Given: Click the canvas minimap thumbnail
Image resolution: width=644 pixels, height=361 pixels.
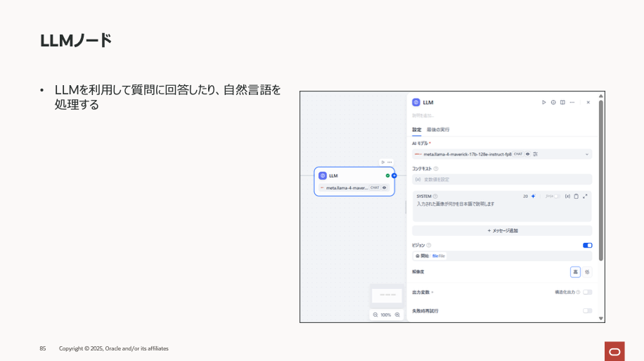Looking at the screenshot, I should point(387,296).
